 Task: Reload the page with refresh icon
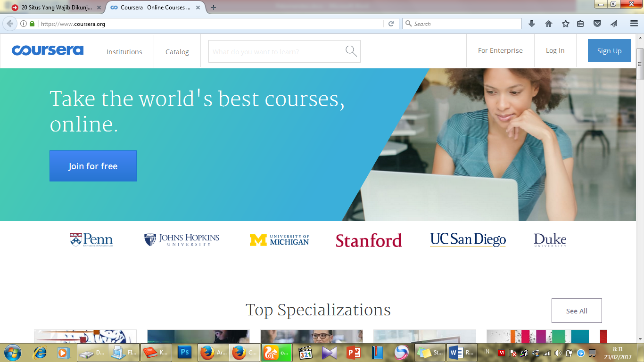(x=391, y=24)
